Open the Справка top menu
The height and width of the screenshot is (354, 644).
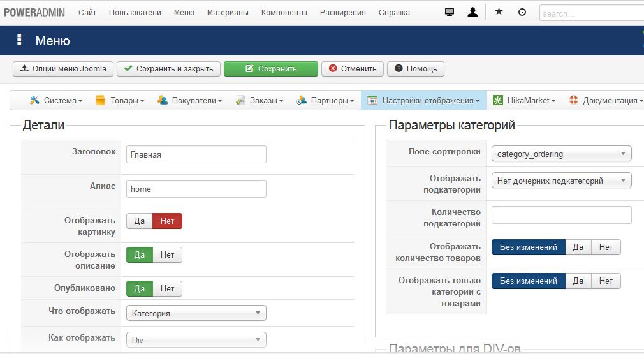tap(394, 12)
